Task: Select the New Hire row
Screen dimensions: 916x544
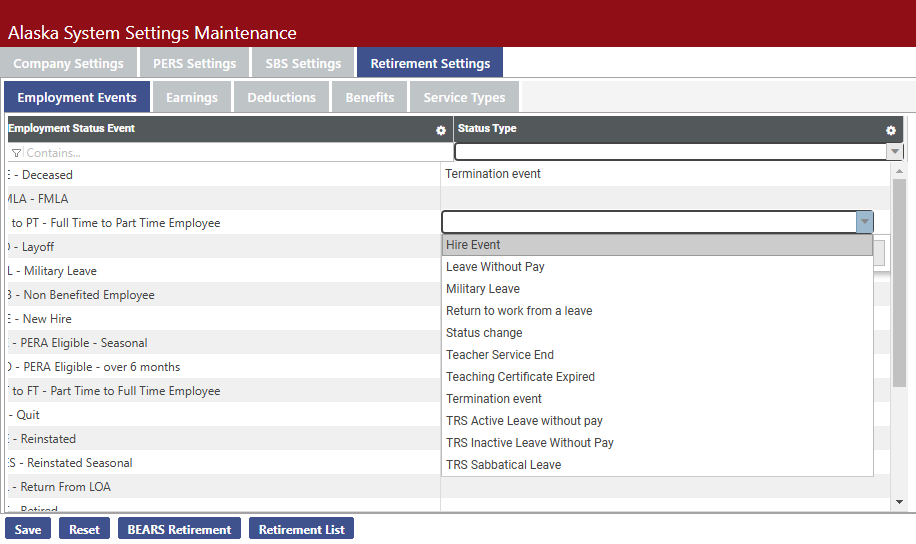Action: pyautogui.click(x=224, y=318)
